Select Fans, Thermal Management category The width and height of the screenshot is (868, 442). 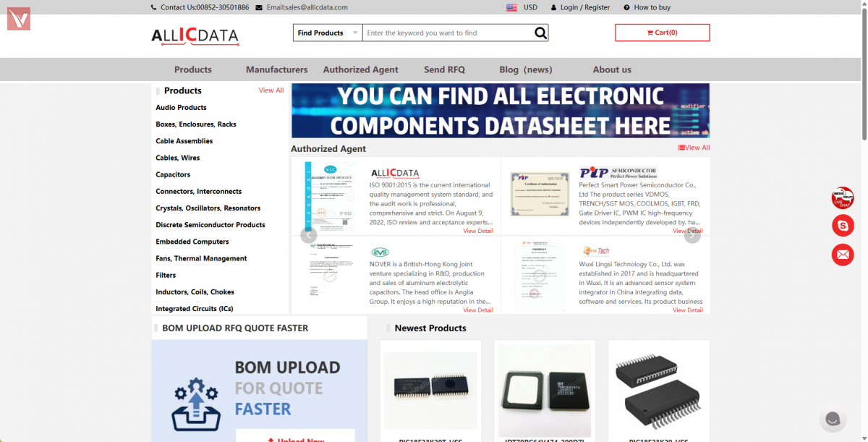[201, 258]
